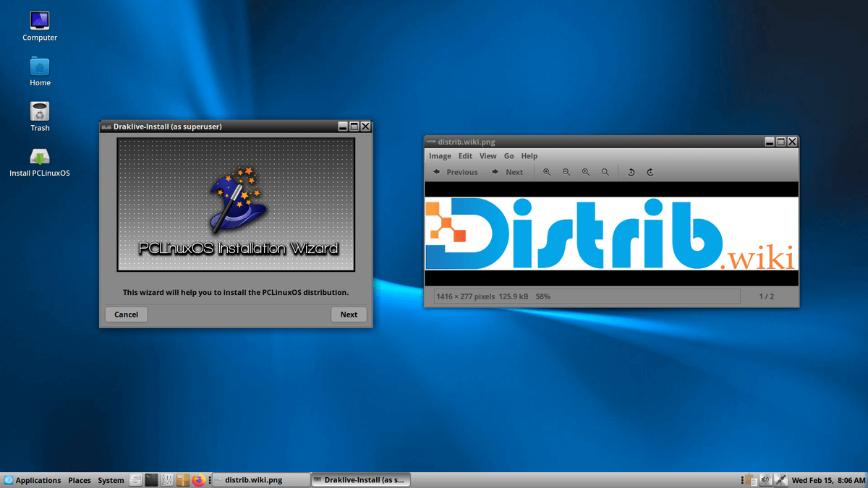Open window menu icon of distrib.wiki.png viewer
Screen dimensions: 868x488
431,142
